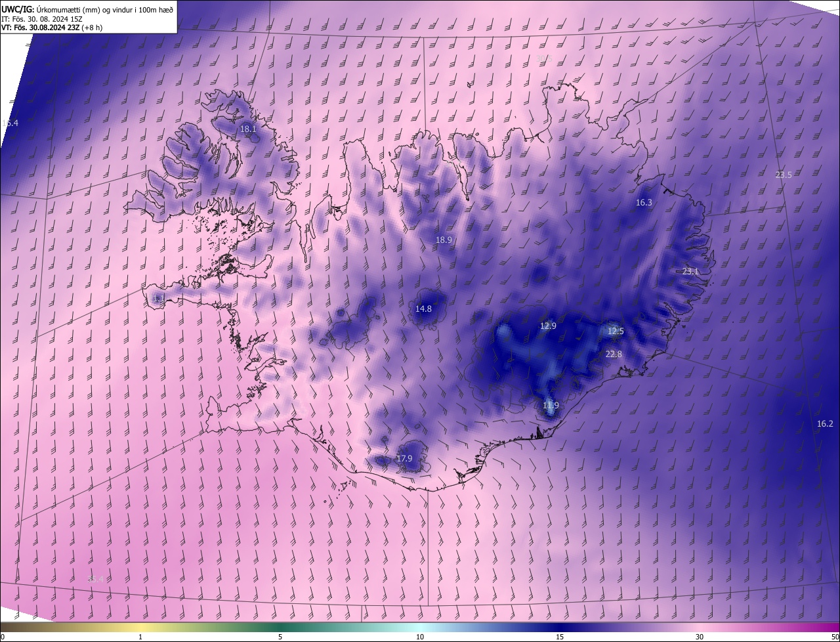840x642 pixels.
Task: Click the '10' tick on the color scale
Action: tap(420, 637)
